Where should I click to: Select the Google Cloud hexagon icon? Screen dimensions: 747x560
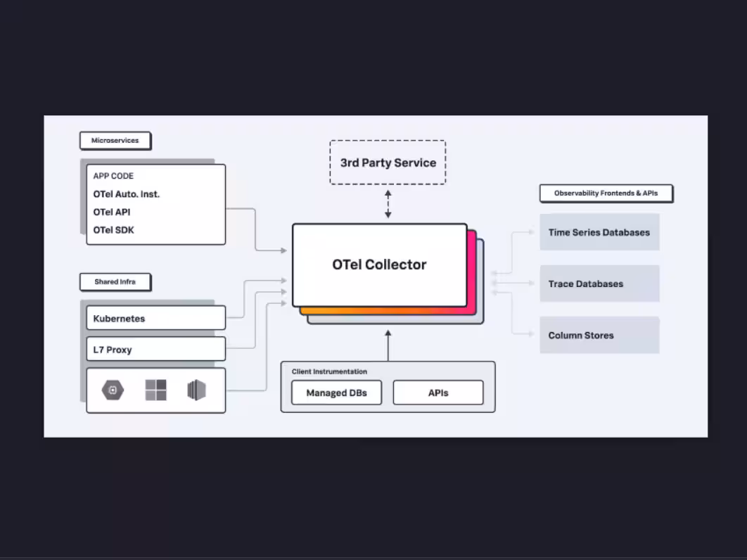coord(111,390)
